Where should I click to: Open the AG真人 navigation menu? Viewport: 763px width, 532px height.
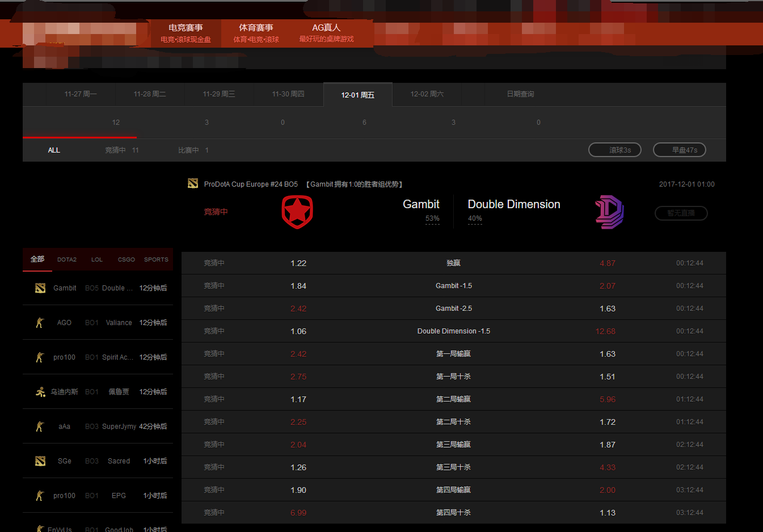pyautogui.click(x=326, y=33)
